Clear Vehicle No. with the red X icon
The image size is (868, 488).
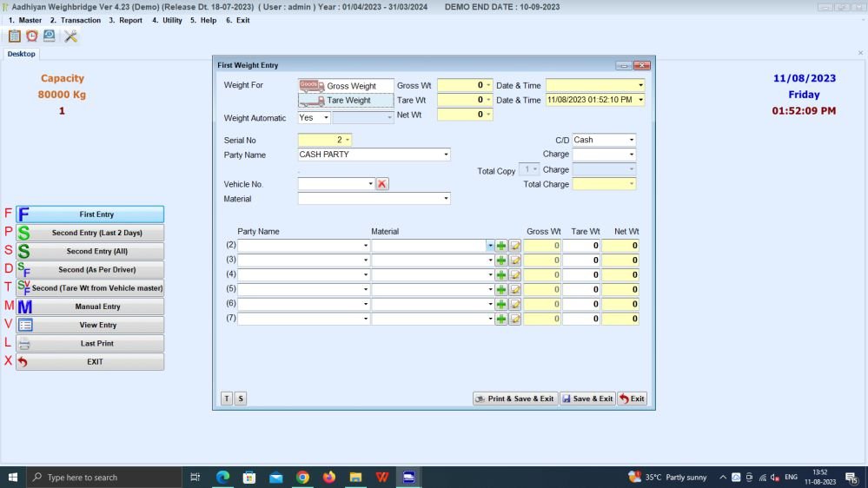(x=382, y=184)
